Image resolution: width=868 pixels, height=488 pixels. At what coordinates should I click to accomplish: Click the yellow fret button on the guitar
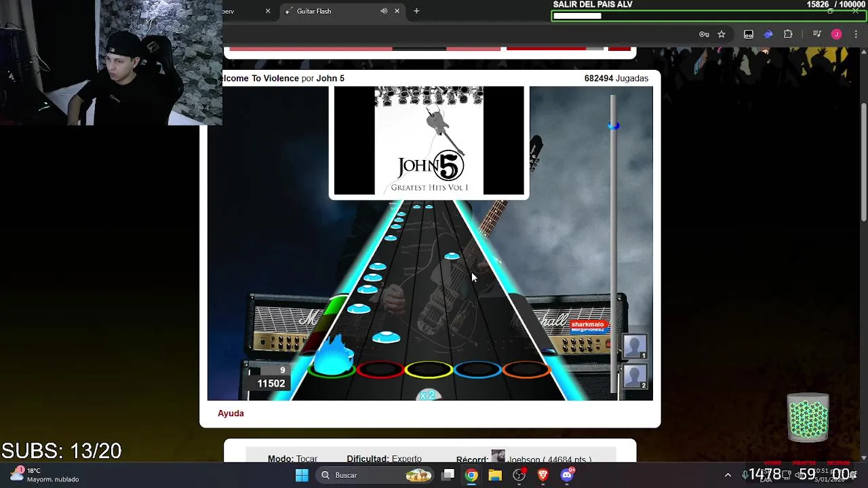[429, 369]
